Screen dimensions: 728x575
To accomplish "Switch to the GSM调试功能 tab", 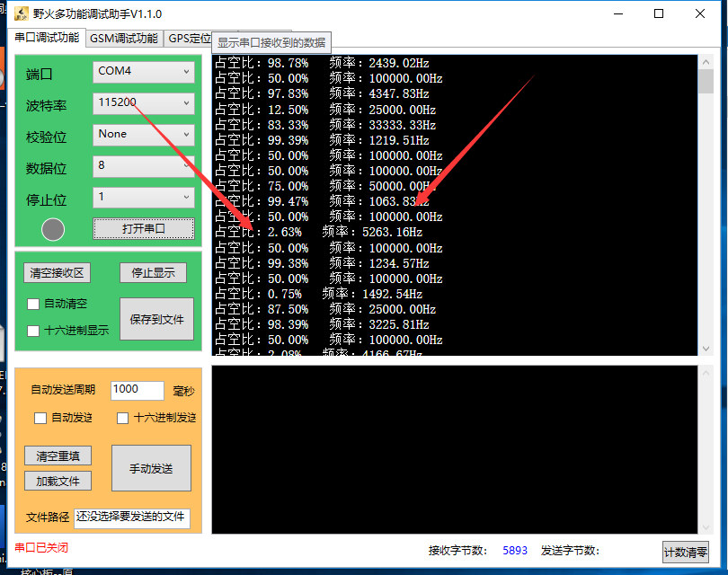I will pos(123,38).
